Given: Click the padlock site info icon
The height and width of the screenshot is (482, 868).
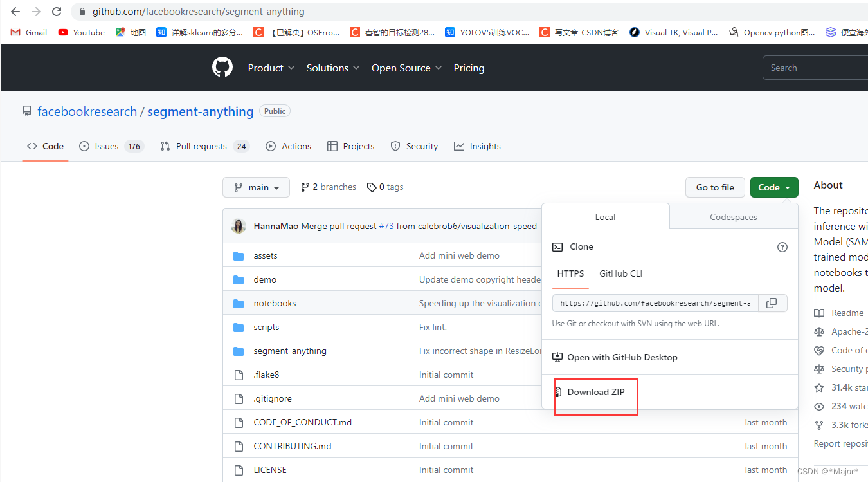Looking at the screenshot, I should tap(82, 12).
